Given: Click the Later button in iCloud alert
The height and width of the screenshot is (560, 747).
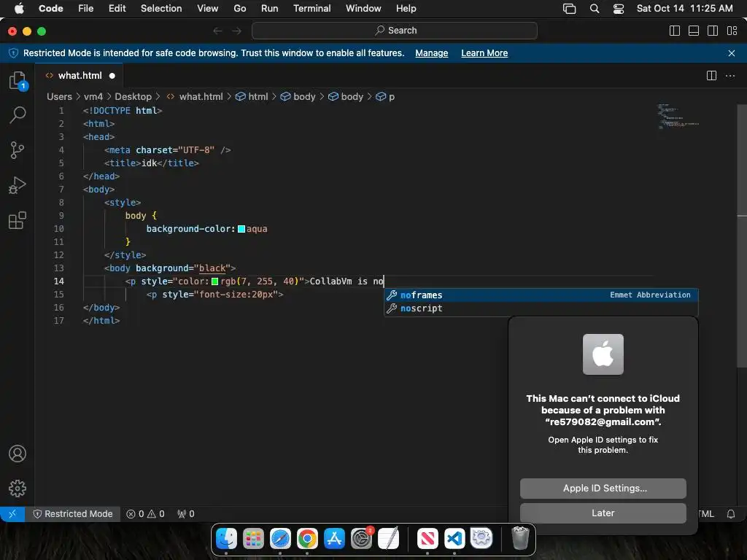Looking at the screenshot, I should coord(603,513).
